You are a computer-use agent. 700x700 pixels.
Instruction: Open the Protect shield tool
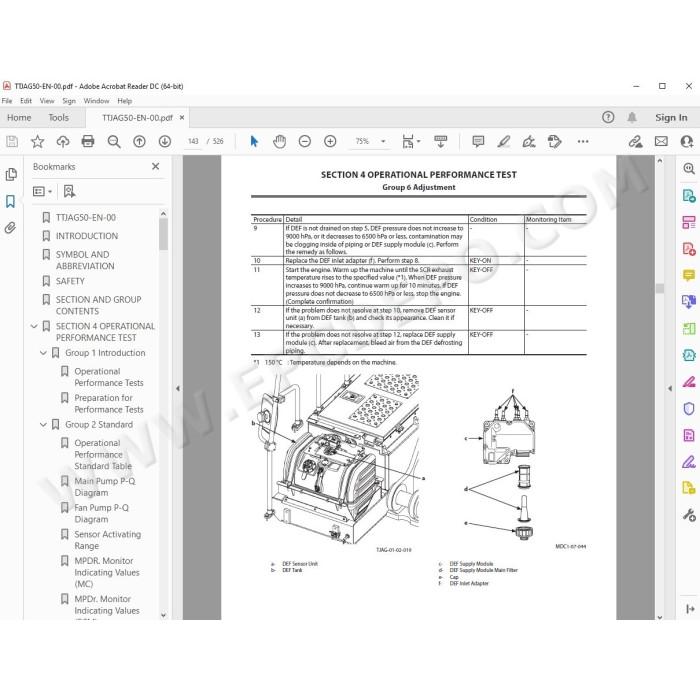pyautogui.click(x=689, y=409)
